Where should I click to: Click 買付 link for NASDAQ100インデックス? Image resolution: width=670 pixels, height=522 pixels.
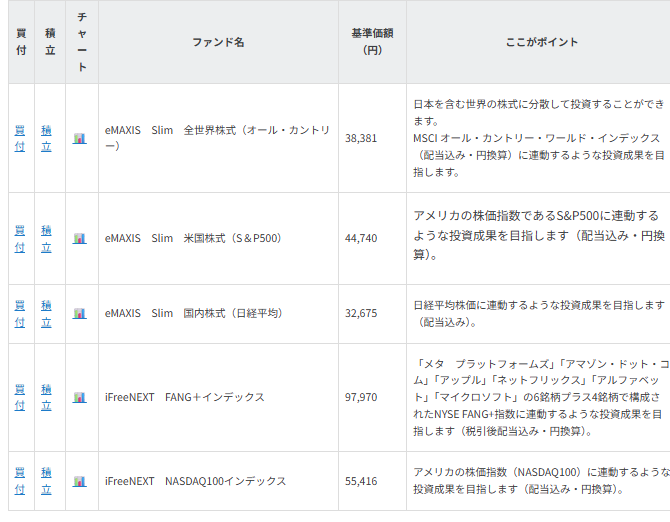pos(20,481)
